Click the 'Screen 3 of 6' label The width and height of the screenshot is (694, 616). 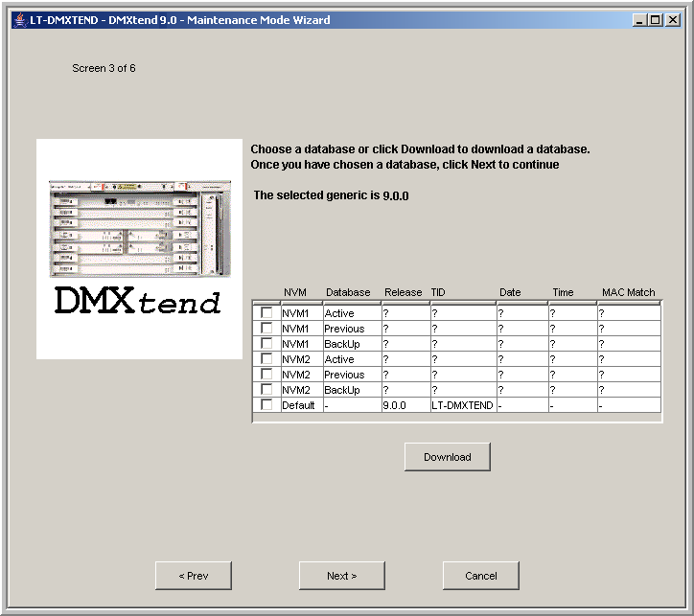(x=104, y=68)
